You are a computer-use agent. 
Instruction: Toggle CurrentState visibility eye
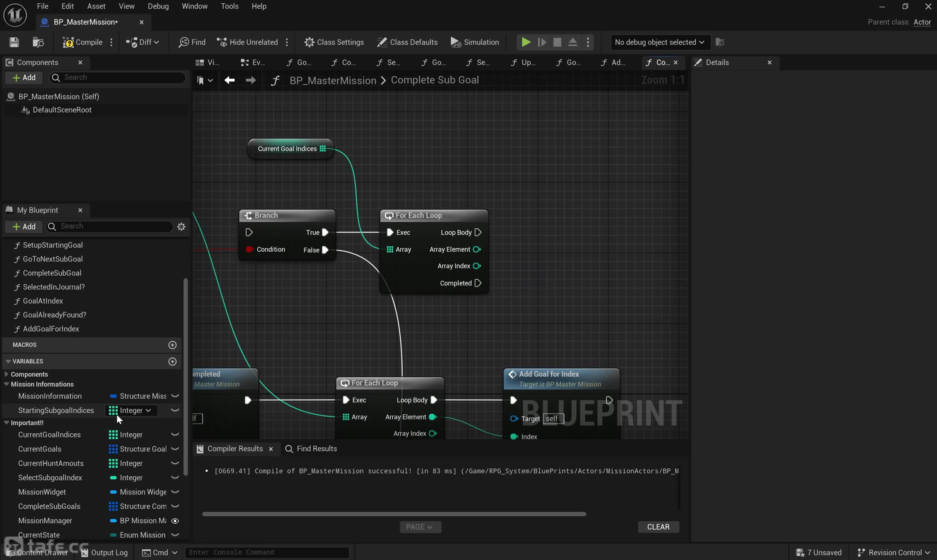click(x=175, y=535)
